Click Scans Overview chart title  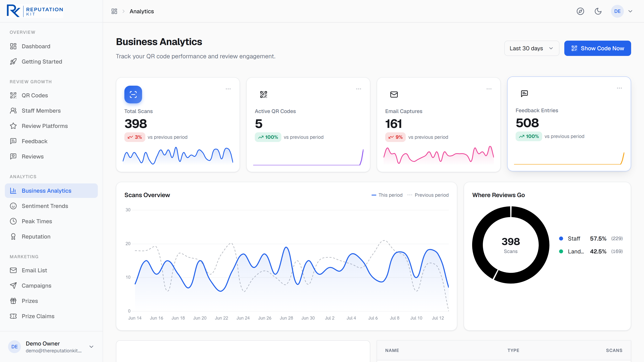[x=147, y=195]
